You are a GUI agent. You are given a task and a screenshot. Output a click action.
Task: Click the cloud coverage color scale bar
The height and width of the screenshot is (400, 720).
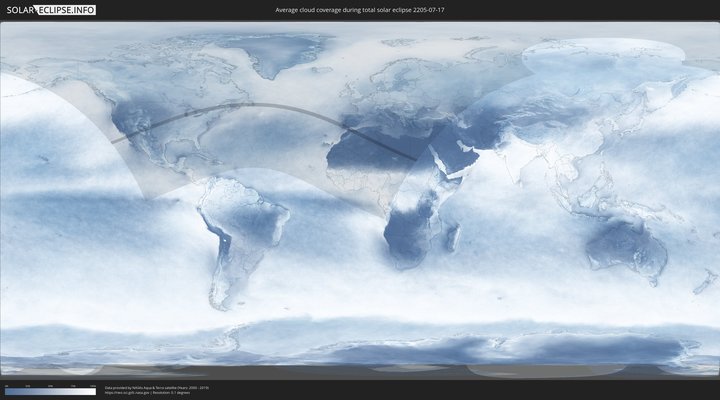tap(51, 392)
